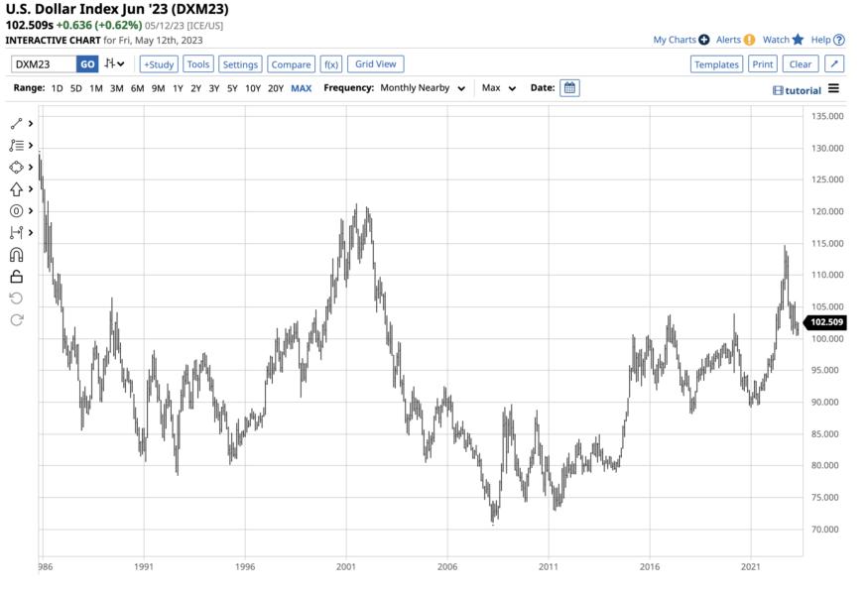Click the Alerts exclamation icon
This screenshot has width=868, height=595.
tap(749, 40)
